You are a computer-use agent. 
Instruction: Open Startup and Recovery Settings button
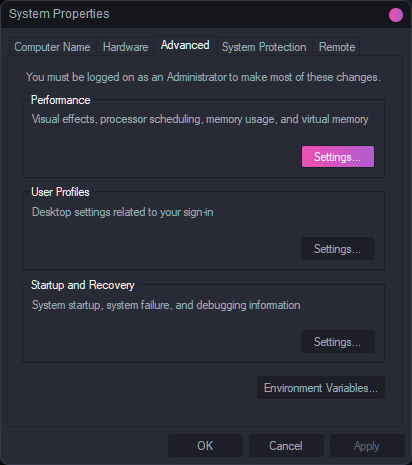point(338,342)
